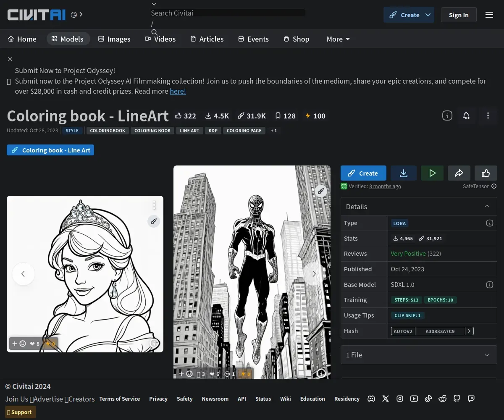
Task: Click the search magnifier icon
Action: pos(154,32)
